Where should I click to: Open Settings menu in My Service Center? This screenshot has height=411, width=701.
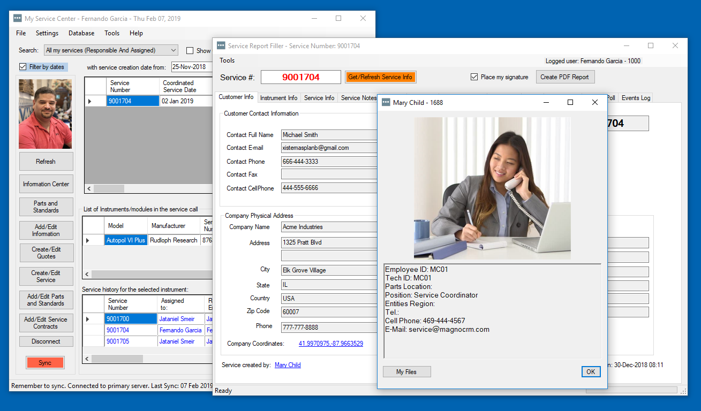(47, 33)
